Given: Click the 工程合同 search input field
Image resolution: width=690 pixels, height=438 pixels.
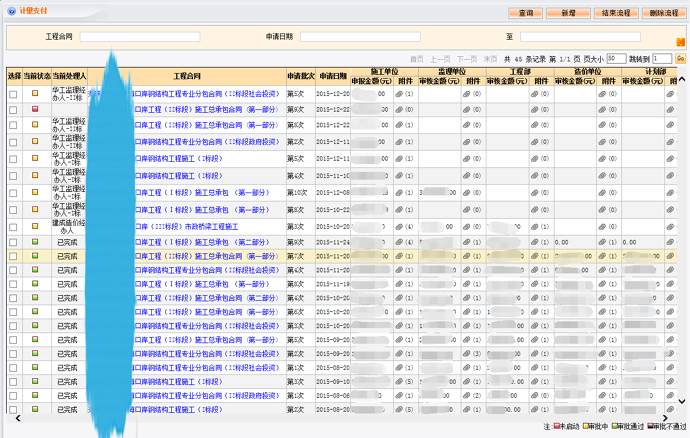Looking at the screenshot, I should pos(140,37).
